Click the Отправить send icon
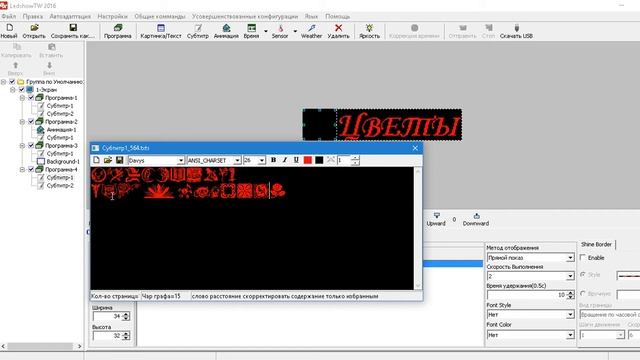The image size is (640, 360). pyautogui.click(x=462, y=27)
